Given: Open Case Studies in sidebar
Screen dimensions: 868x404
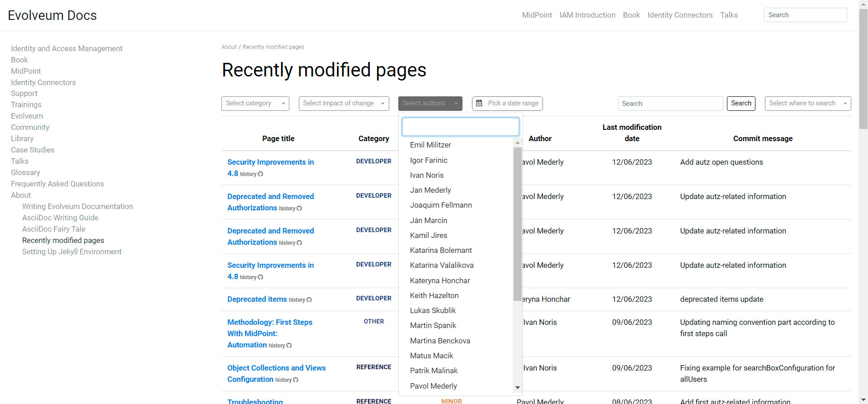Looking at the screenshot, I should click(x=33, y=150).
